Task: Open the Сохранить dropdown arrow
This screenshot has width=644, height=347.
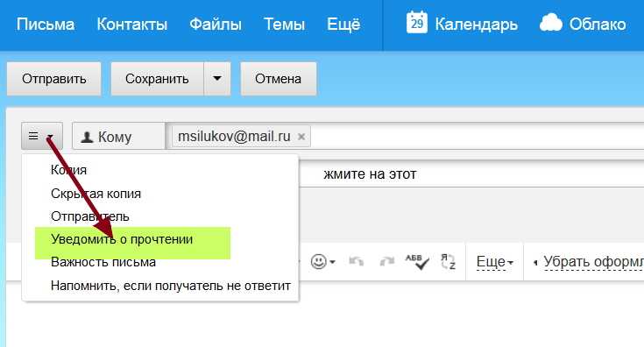Action: (217, 79)
